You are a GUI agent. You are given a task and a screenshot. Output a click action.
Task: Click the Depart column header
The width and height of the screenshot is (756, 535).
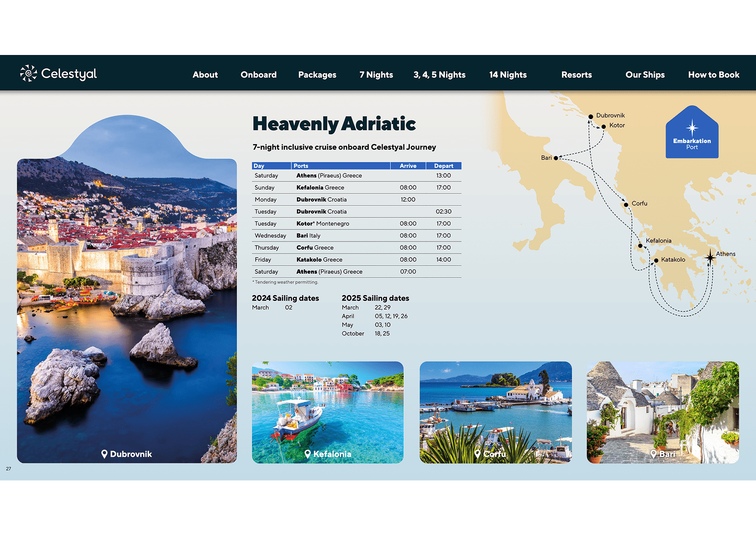click(x=444, y=166)
